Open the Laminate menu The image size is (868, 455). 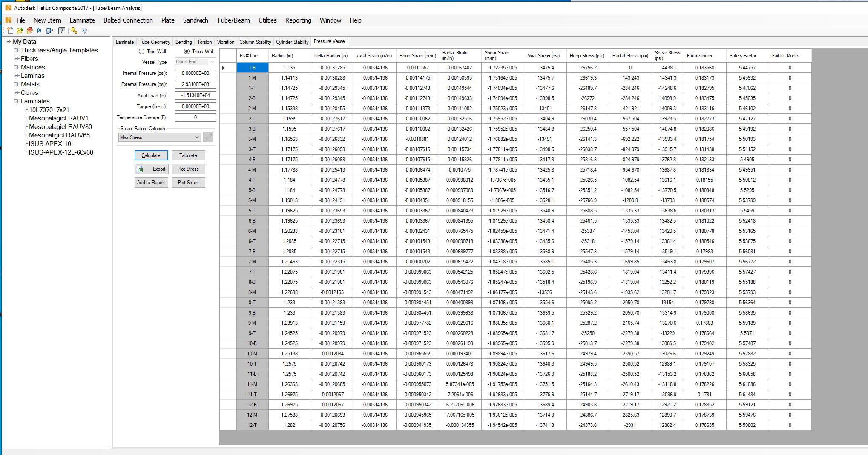coord(82,20)
